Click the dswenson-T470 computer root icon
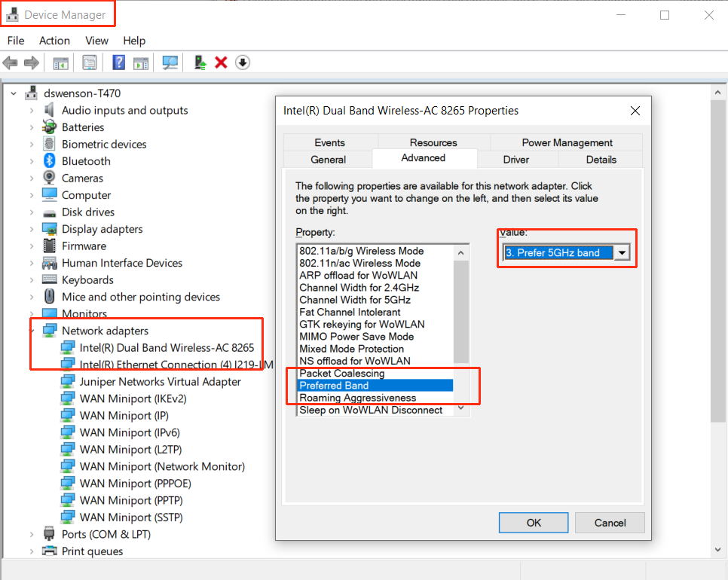This screenshot has height=580, width=728. pyautogui.click(x=31, y=93)
